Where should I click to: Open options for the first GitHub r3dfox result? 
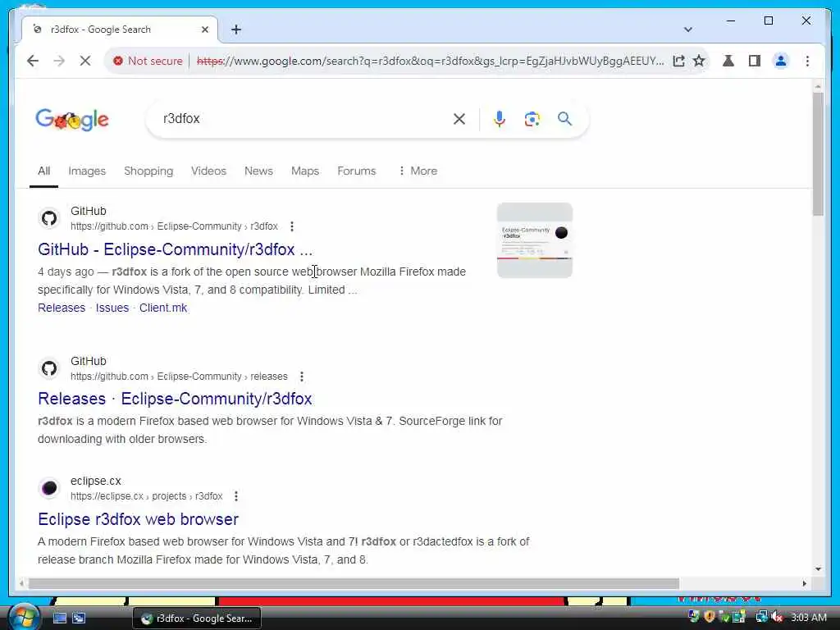[x=292, y=226]
